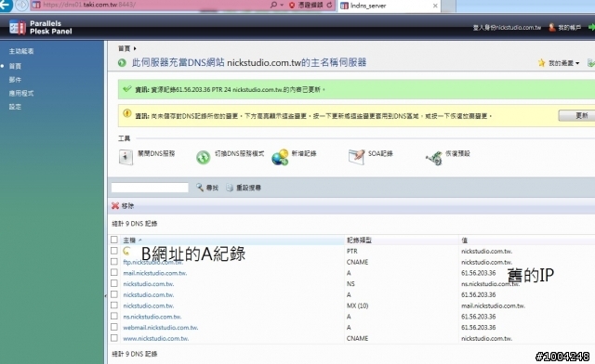Click the 首頁 breadcrumb link
The height and width of the screenshot is (364, 595).
click(124, 48)
